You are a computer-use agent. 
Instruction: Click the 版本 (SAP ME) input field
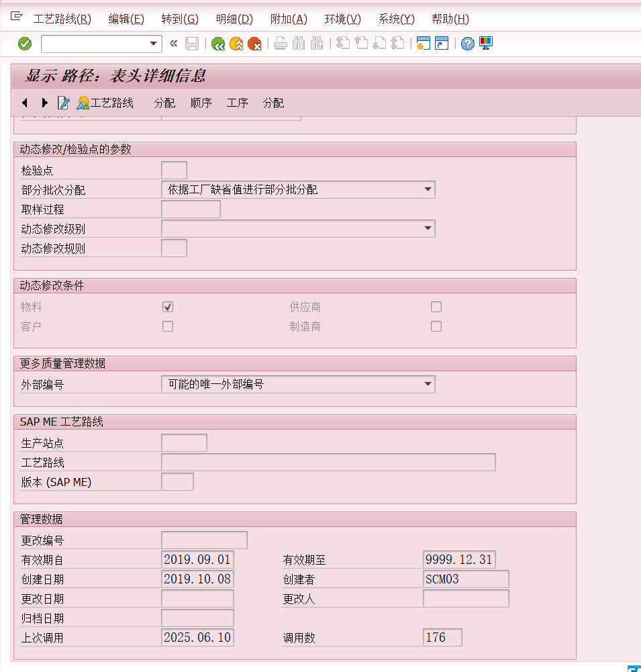pos(177,482)
